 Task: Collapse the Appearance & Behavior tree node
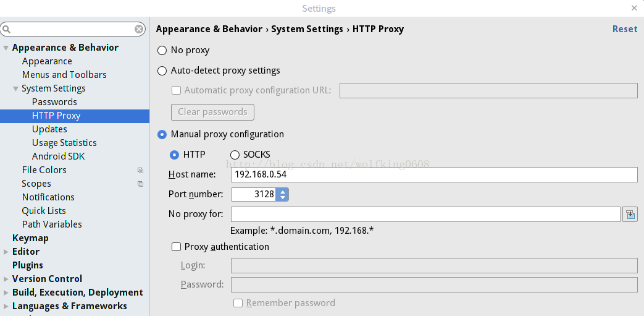[6, 48]
